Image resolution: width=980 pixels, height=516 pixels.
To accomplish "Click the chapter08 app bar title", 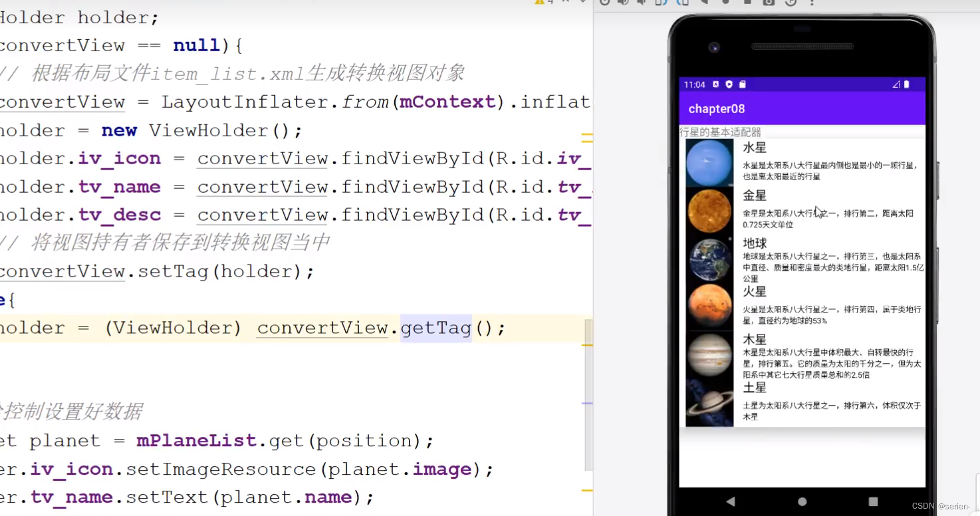I will click(717, 108).
